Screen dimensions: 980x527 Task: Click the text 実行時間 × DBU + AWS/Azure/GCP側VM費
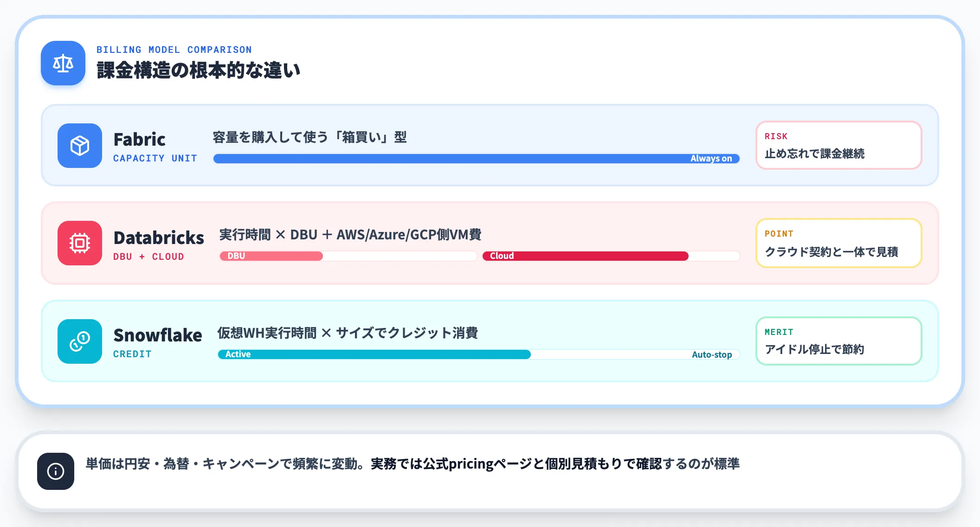(350, 235)
